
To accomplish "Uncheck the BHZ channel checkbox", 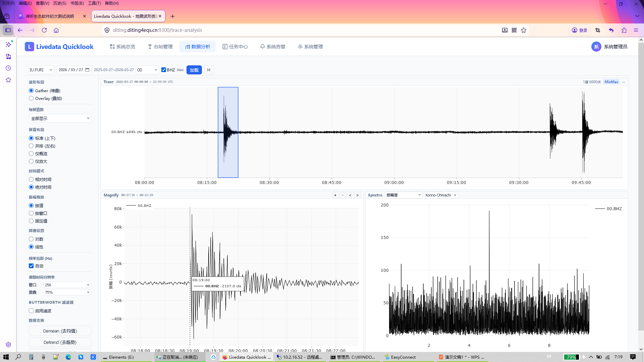I will pos(164,70).
